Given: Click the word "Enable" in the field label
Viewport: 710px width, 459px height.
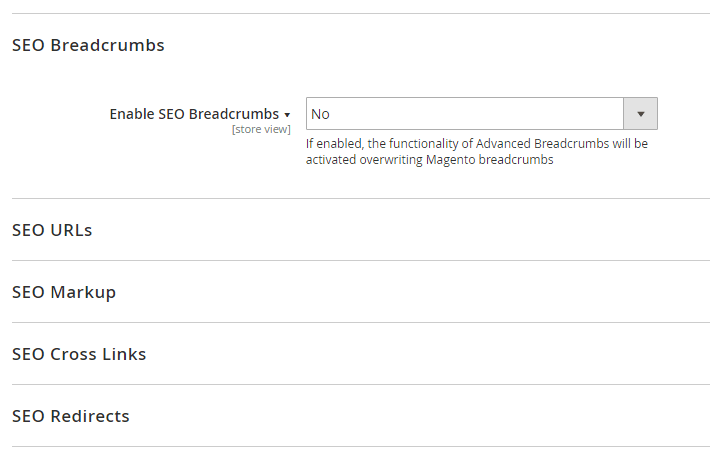Looking at the screenshot, I should (x=132, y=114).
